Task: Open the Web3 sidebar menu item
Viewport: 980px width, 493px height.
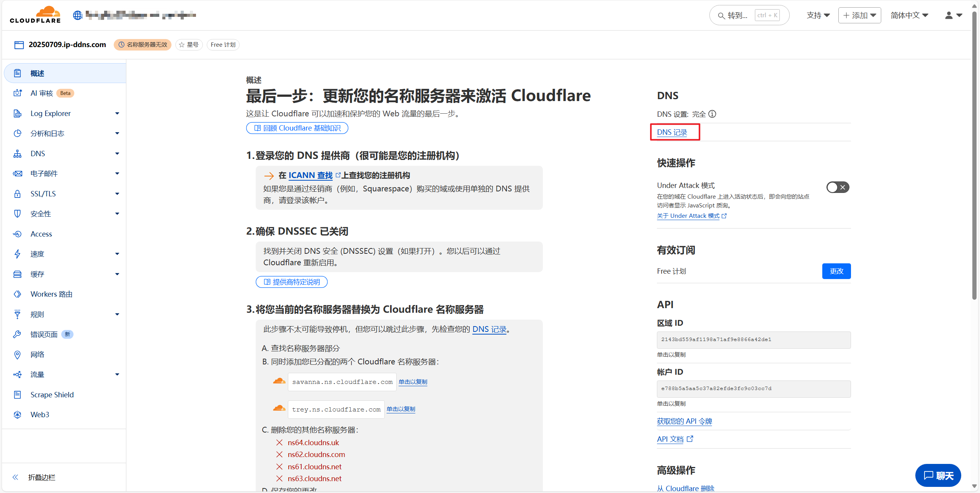Action: pyautogui.click(x=65, y=415)
